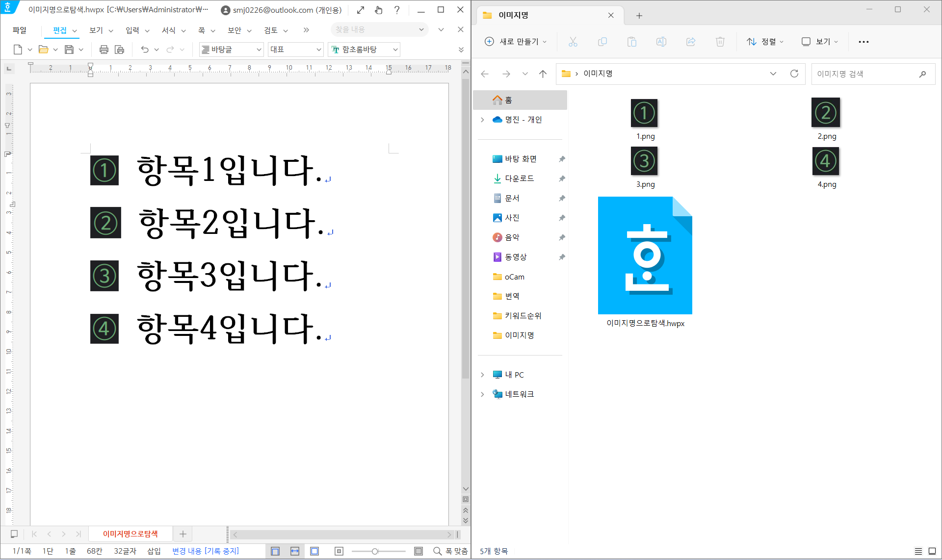Add a new Explorer tab
The image size is (942, 560).
(639, 16)
